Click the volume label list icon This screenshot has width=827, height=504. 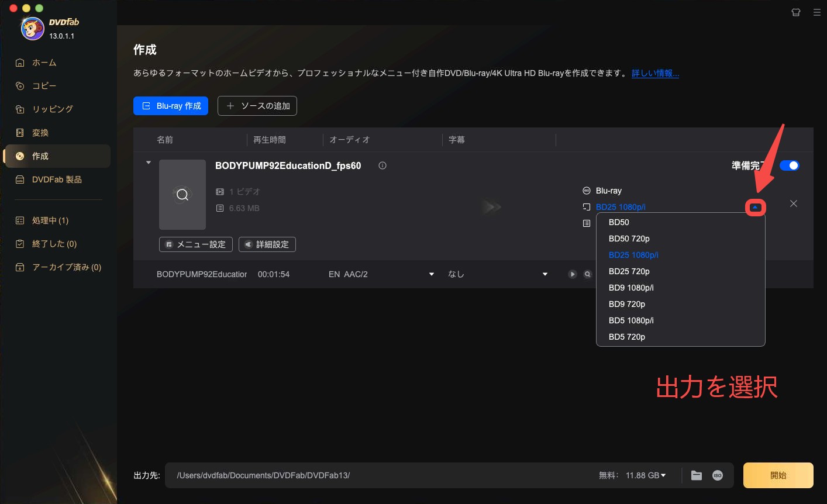(x=587, y=223)
